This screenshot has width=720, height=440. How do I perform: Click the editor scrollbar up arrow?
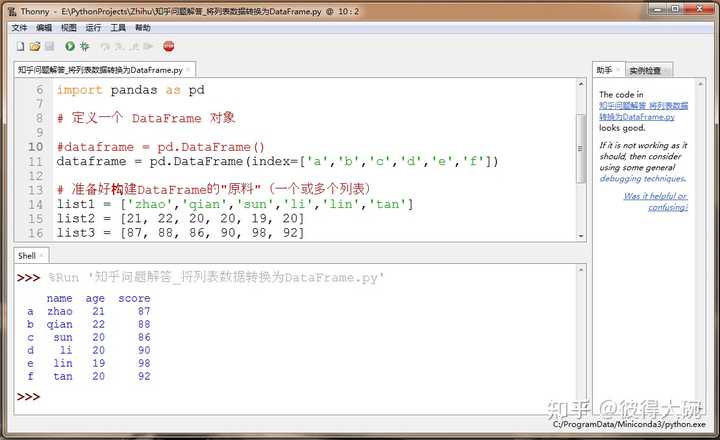click(581, 85)
